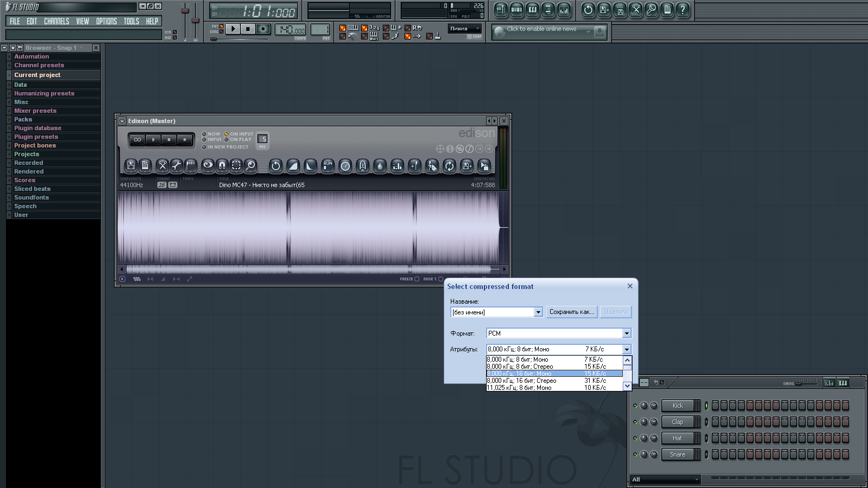The width and height of the screenshot is (868, 488).
Task: Open the mixer icon in top toolbar
Action: click(x=564, y=9)
